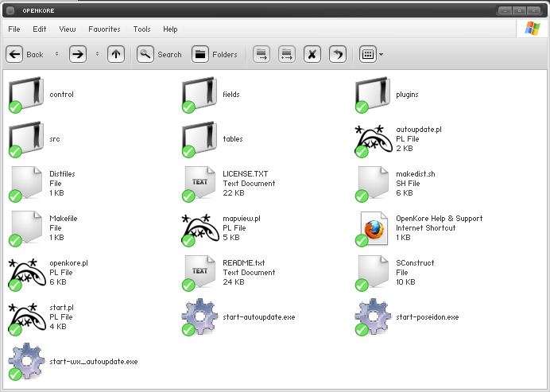Click the 'autoupdate.pl' file name
The width and height of the screenshot is (550, 392).
pyautogui.click(x=419, y=130)
